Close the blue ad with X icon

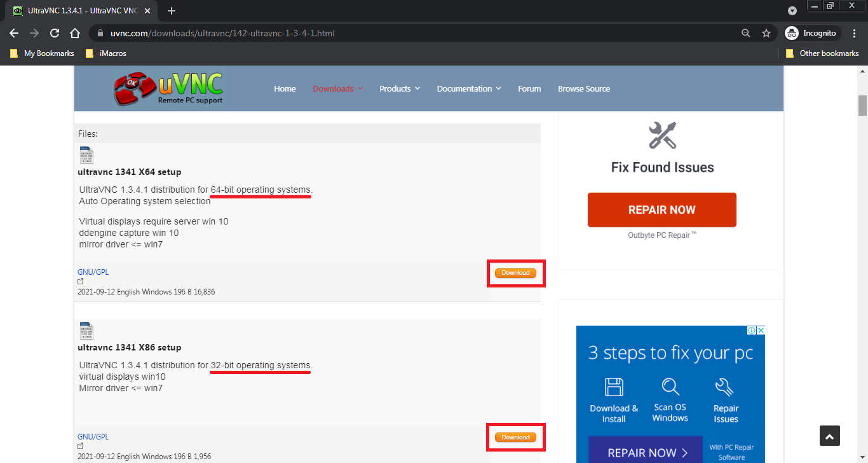pos(761,330)
